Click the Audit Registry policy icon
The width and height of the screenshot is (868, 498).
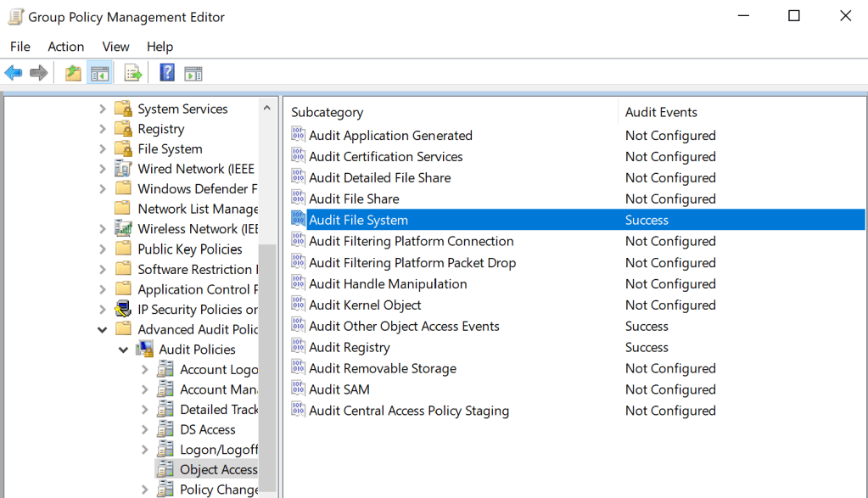[298, 347]
